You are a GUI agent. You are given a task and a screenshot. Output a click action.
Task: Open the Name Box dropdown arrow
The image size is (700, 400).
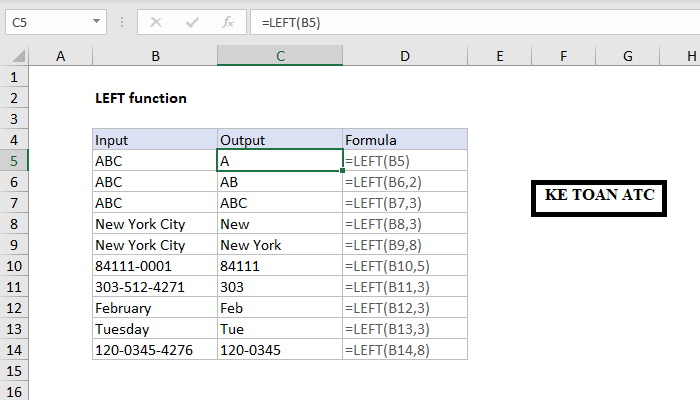click(x=95, y=21)
